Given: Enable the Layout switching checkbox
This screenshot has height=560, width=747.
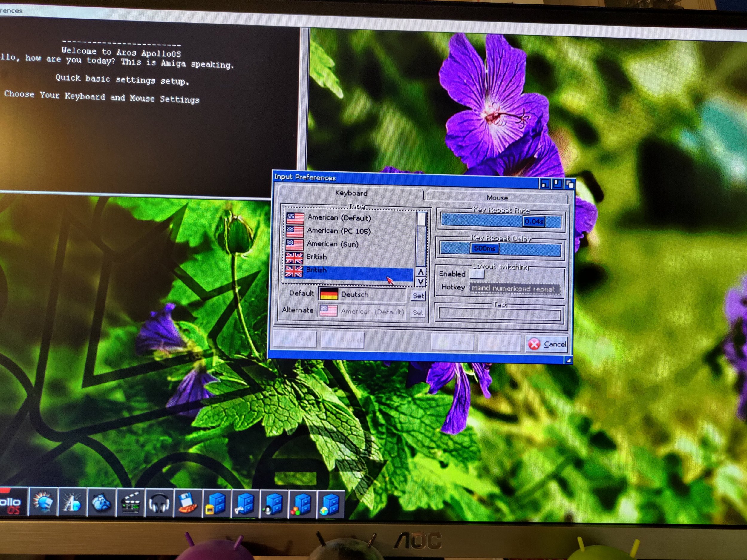Looking at the screenshot, I should [x=477, y=274].
